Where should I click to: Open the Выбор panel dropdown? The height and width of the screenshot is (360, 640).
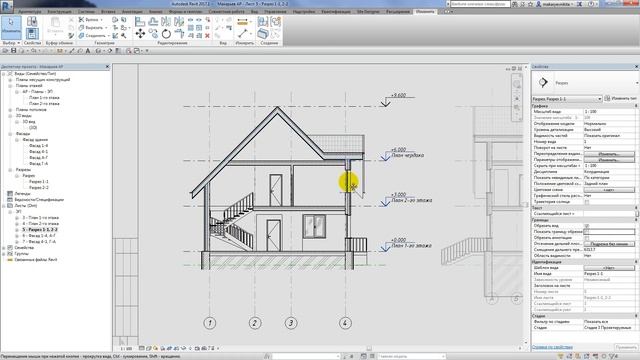coord(11,43)
